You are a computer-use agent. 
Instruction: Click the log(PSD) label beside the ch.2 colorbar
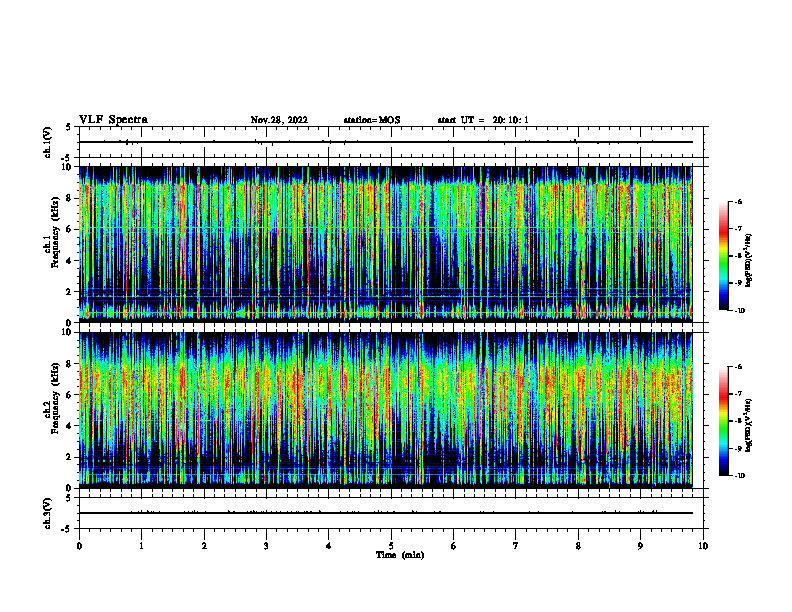click(x=749, y=425)
